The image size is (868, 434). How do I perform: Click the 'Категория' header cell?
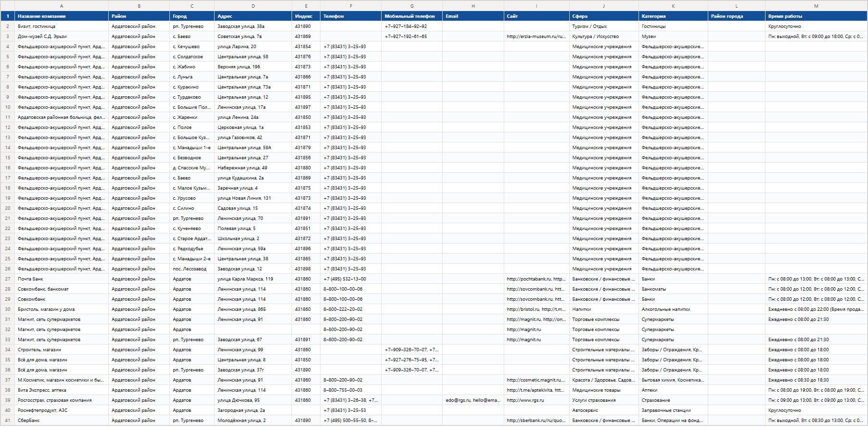673,16
